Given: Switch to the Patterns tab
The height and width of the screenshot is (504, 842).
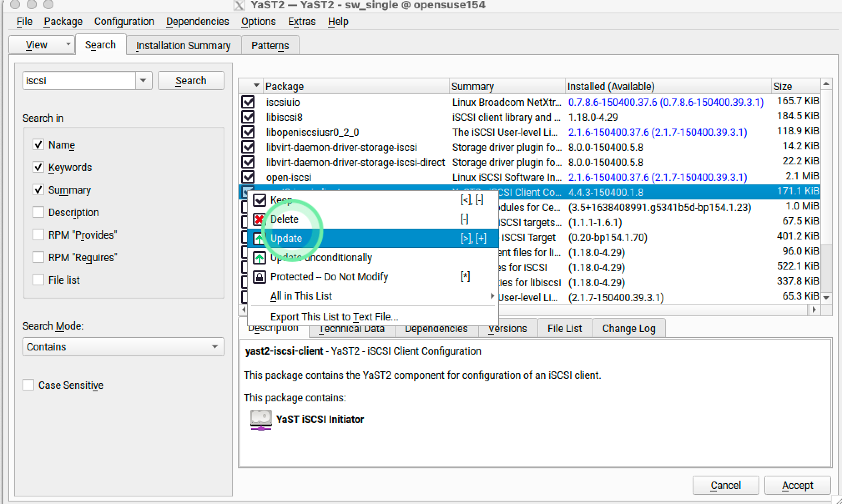Looking at the screenshot, I should [270, 45].
